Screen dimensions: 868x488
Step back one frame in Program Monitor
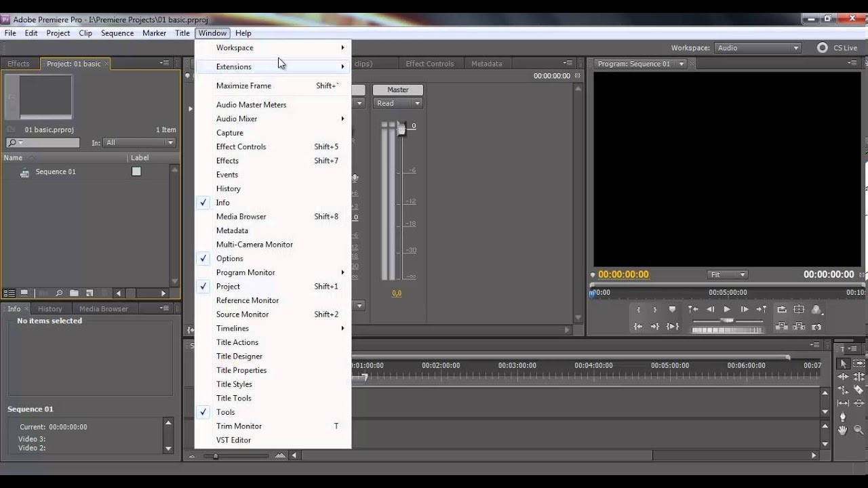coord(711,309)
